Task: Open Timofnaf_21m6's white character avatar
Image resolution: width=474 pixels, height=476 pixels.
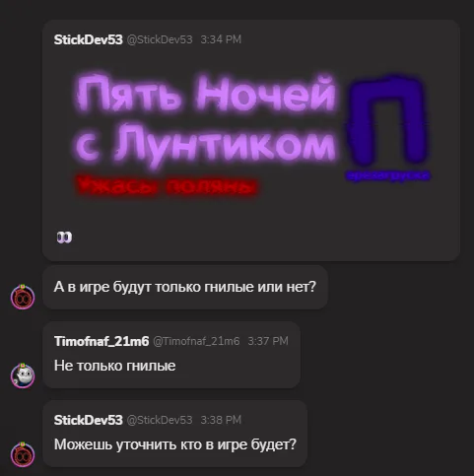Action: pos(23,375)
